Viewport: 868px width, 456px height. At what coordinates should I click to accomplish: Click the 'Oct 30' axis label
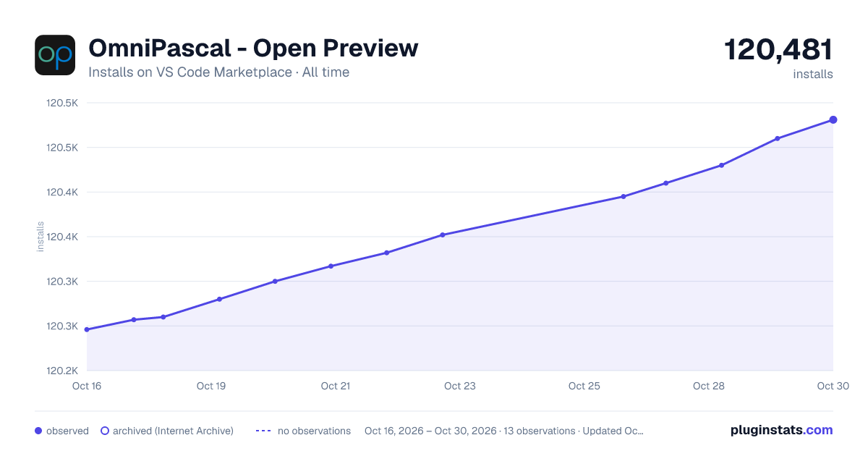pyautogui.click(x=833, y=386)
